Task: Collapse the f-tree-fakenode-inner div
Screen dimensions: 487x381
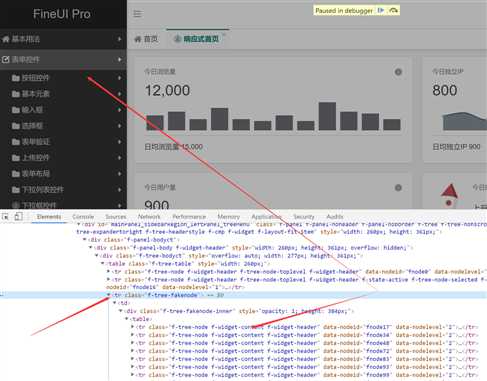Action: pos(121,311)
